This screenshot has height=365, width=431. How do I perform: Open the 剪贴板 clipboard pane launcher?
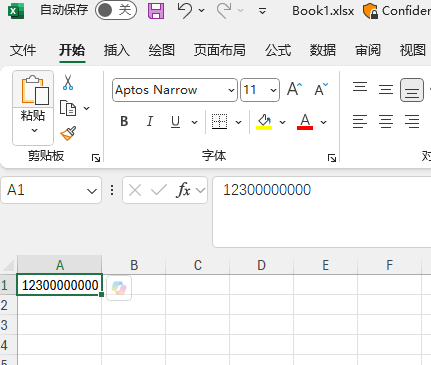pyautogui.click(x=96, y=158)
